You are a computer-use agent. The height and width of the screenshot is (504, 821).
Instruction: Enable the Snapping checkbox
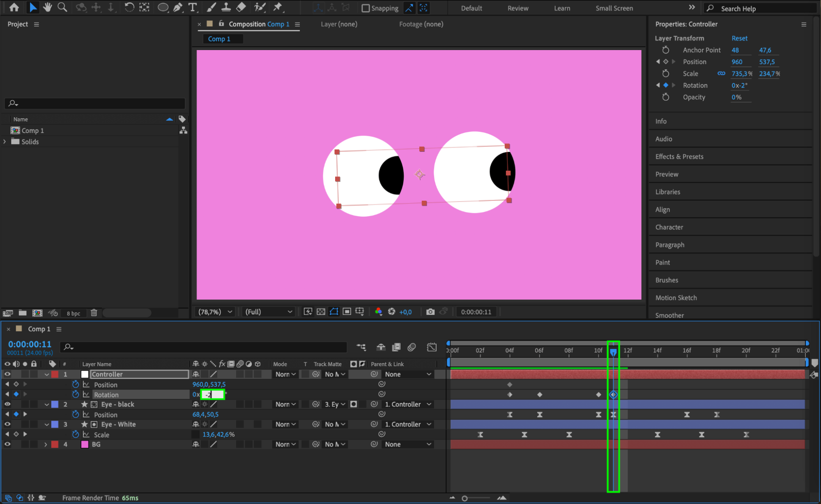click(x=365, y=8)
